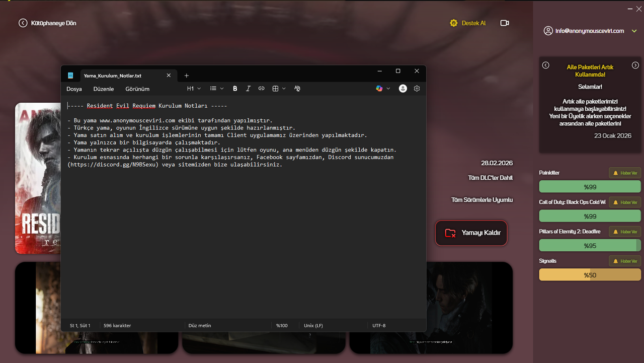Viewport: 644px width, 363px height.
Task: Open Görünüm menu in Notepad
Action: (x=137, y=89)
